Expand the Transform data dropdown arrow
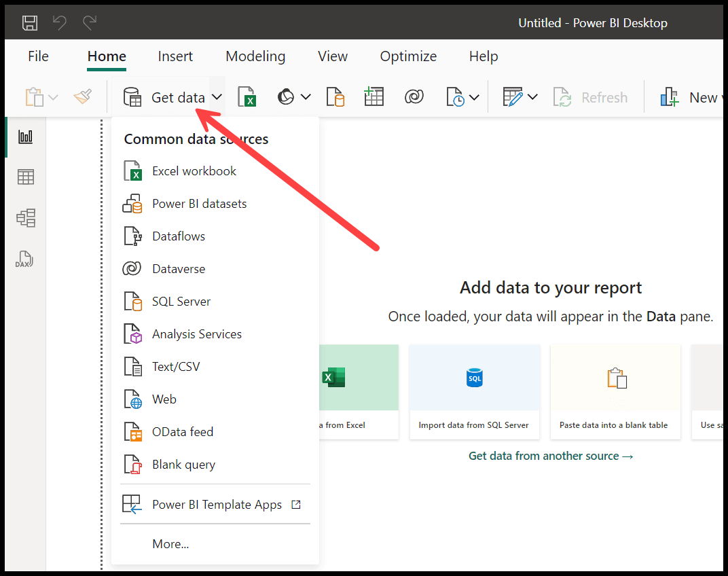 pos(532,97)
